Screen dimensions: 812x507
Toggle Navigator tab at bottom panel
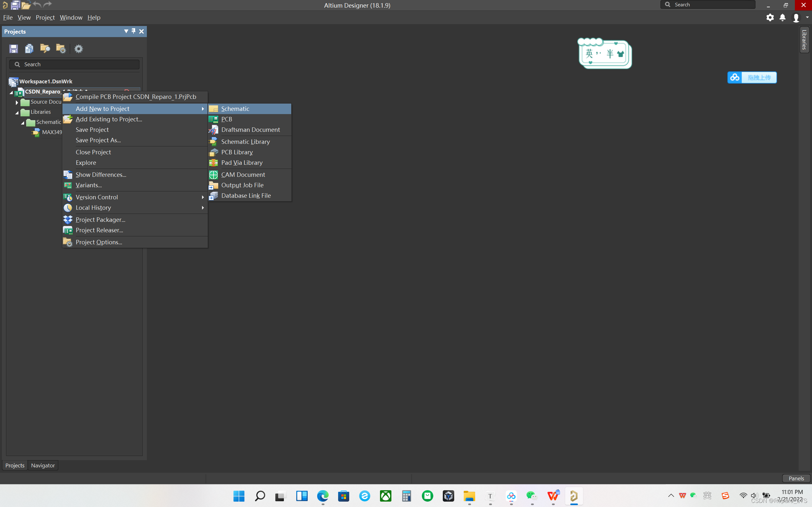(x=42, y=465)
